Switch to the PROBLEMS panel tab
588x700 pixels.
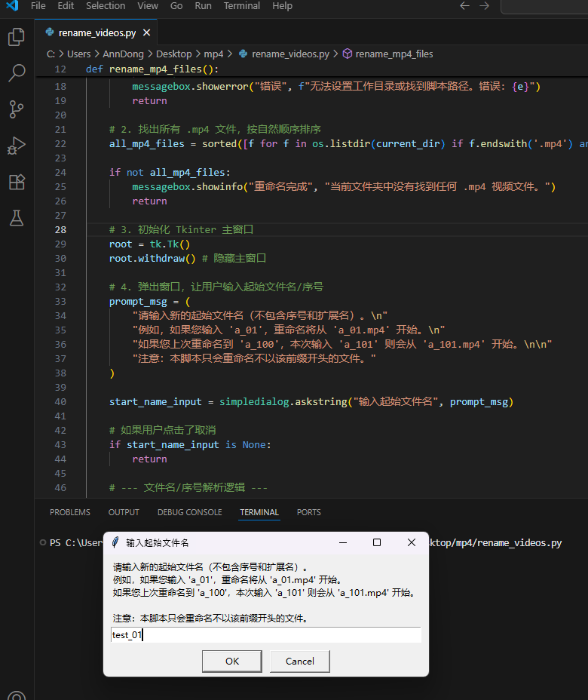click(x=70, y=512)
